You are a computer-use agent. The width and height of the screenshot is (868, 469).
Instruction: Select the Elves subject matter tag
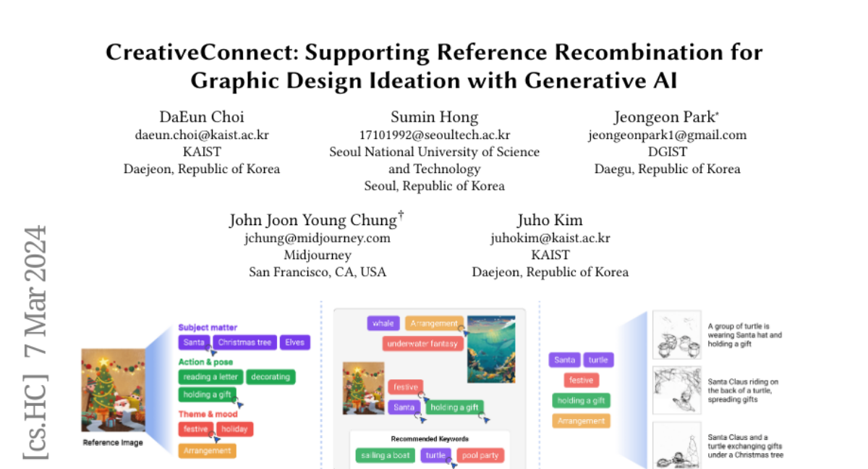[x=294, y=342]
